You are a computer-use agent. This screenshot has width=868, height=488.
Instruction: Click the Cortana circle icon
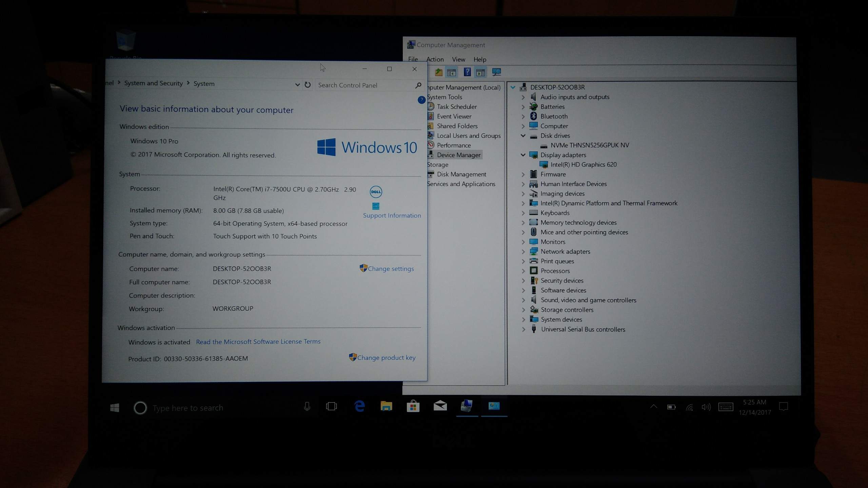(140, 408)
